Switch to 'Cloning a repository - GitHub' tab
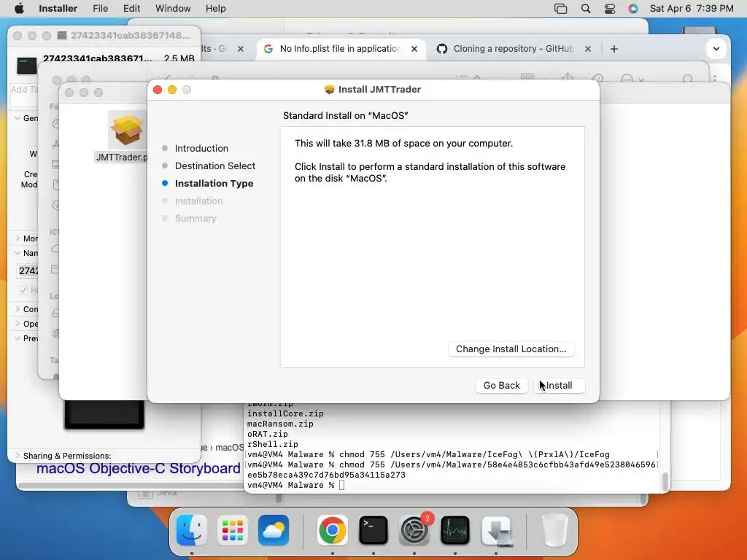The image size is (747, 560). (x=513, y=49)
